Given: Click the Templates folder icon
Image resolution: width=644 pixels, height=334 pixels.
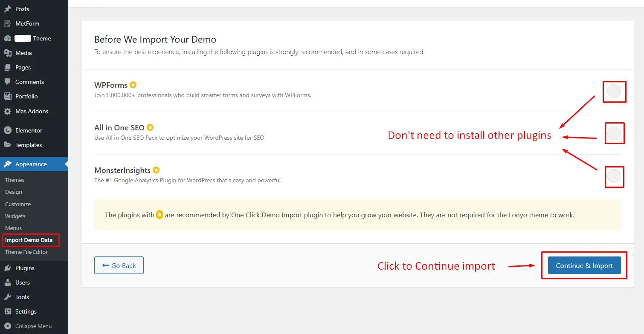Looking at the screenshot, I should 8,145.
